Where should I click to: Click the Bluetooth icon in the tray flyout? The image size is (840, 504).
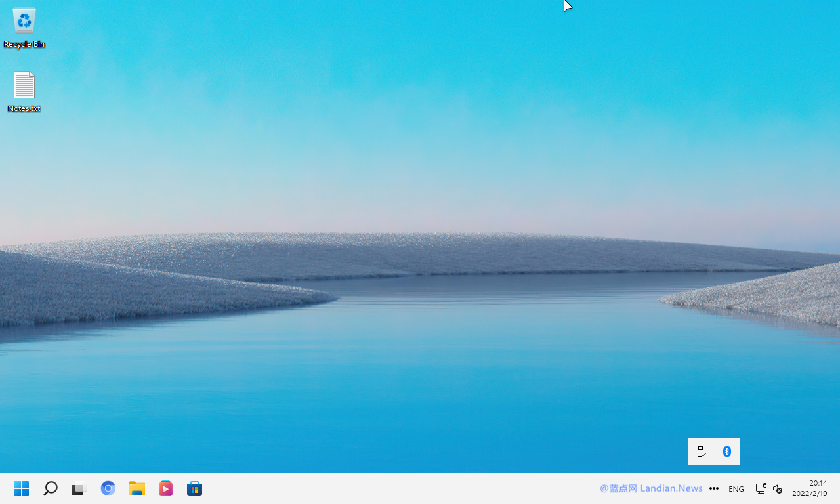[727, 451]
